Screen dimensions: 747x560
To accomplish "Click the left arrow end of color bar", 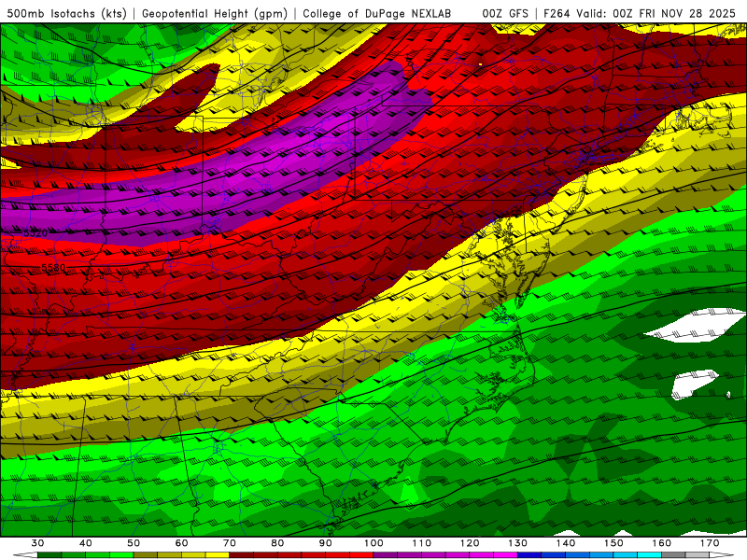I will coord(25,555).
